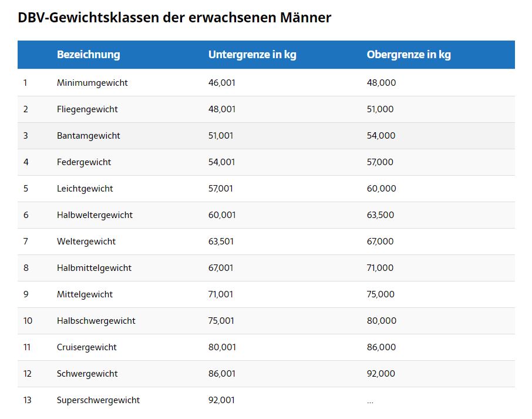This screenshot has width=532, height=419.
Task: Click row number 3 beside Bantamgewicht
Action: click(26, 136)
